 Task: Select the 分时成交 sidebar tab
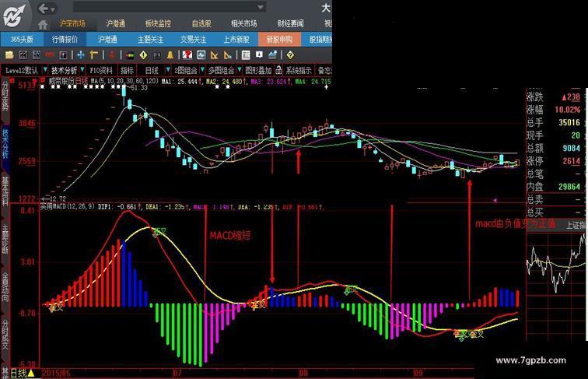point(5,335)
